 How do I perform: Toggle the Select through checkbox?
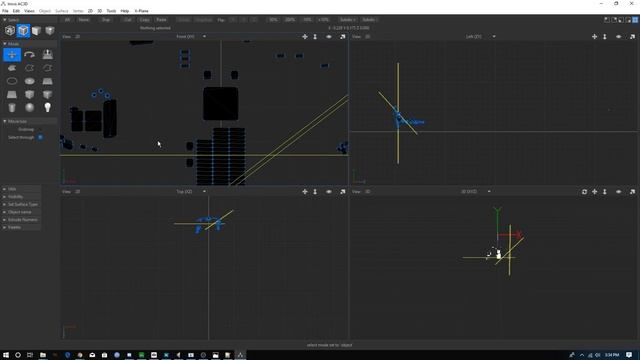point(40,137)
